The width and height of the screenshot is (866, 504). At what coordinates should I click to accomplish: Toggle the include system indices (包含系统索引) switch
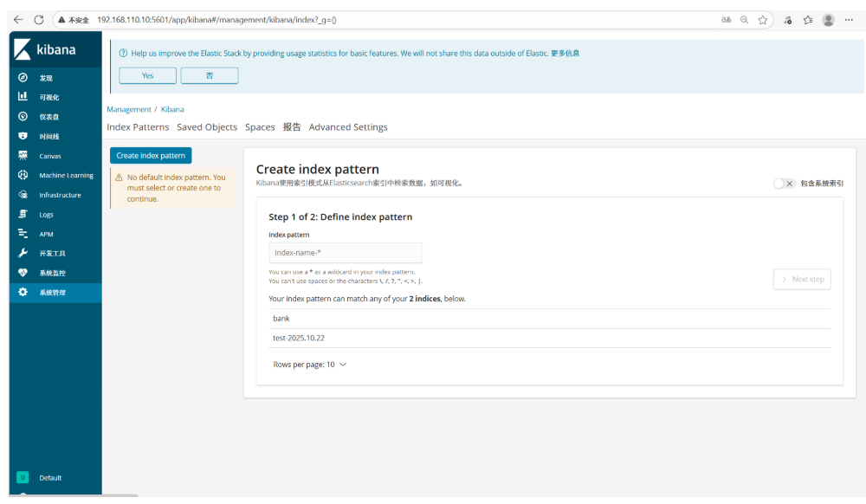point(784,184)
